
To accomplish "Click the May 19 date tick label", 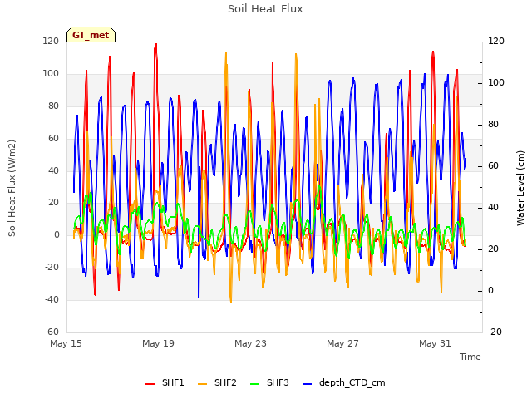I will 158,343.
